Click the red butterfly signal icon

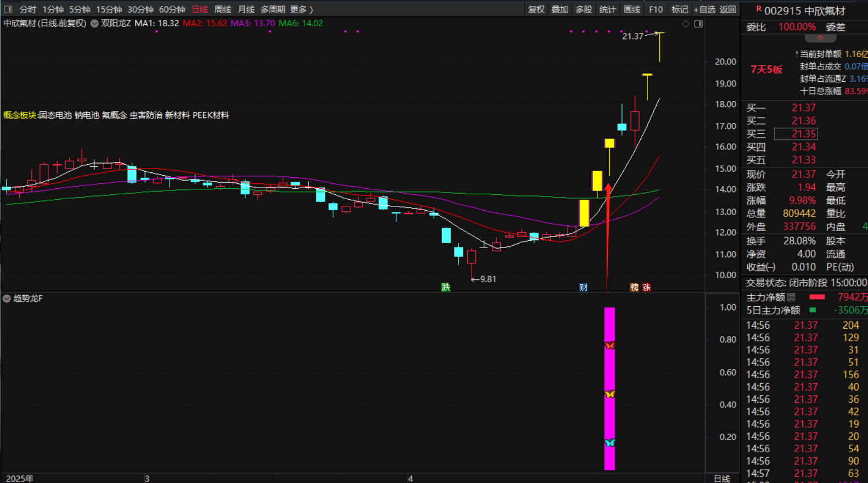609,345
